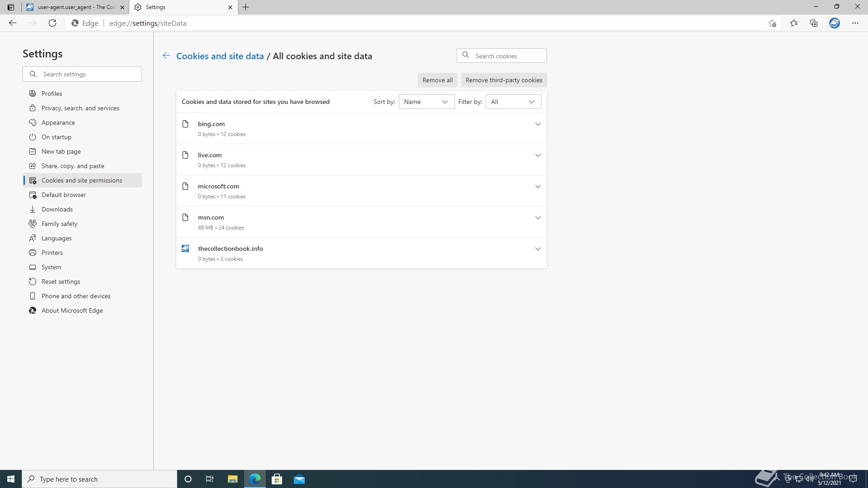Viewport: 868px width, 488px height.
Task: Expand the microsoft.com cookies entry
Action: pos(538,186)
